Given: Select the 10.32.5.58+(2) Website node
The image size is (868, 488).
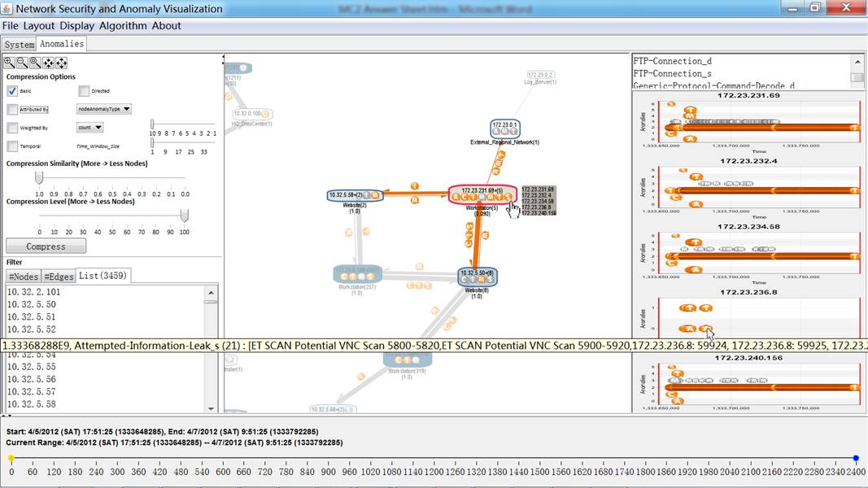Looking at the screenshot, I should click(x=354, y=195).
